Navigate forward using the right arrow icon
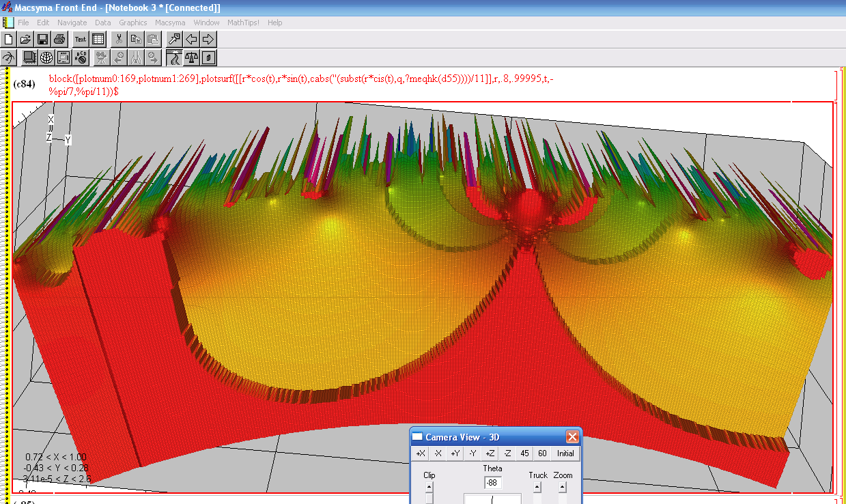This screenshot has height=504, width=846. click(x=208, y=39)
